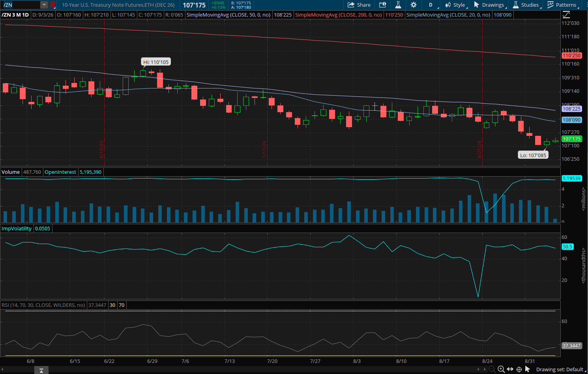Click the 110'250 SMA 200 value label
The image size is (588, 374).
[394, 15]
